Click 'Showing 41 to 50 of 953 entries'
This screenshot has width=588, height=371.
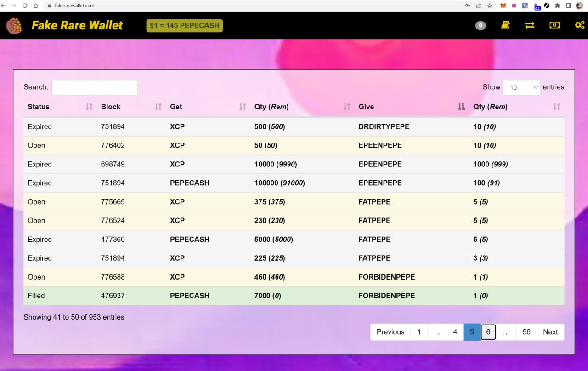click(x=74, y=317)
